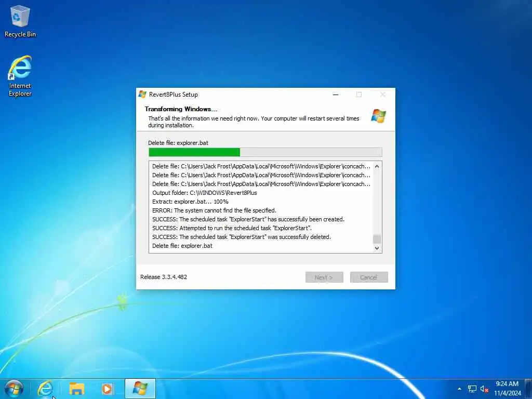Screen dimensions: 532x399
Task: Open the Windows Start orb
Action: pos(14,389)
